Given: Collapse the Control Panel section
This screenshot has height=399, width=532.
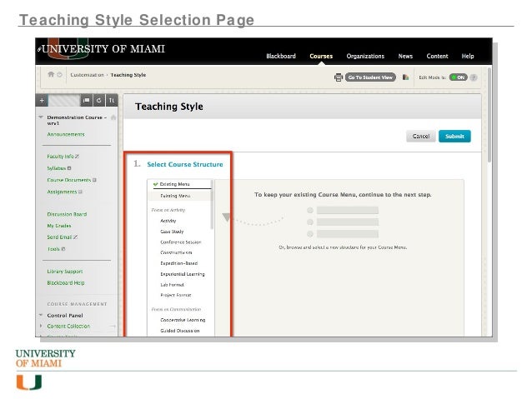Looking at the screenshot, I should [x=41, y=315].
